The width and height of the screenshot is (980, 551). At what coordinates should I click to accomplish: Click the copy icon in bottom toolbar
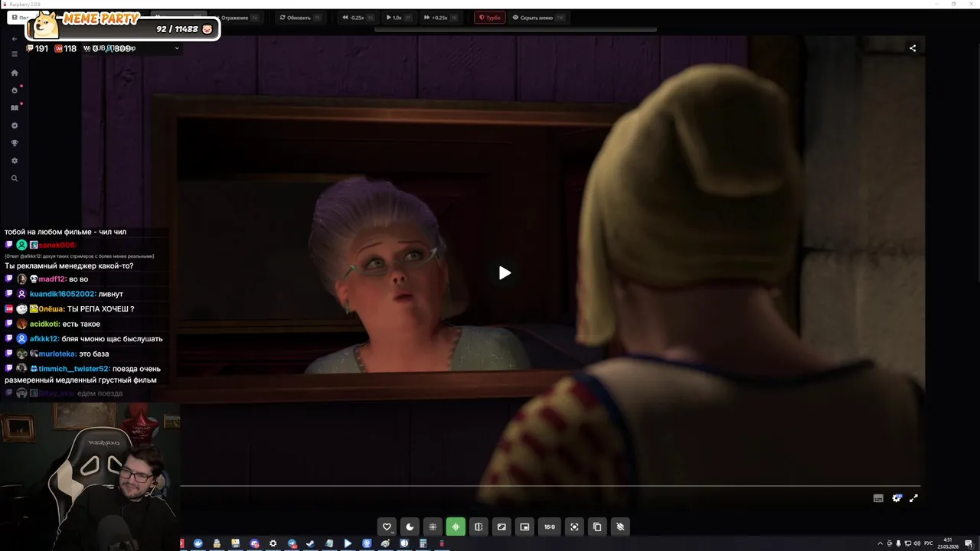(x=597, y=527)
